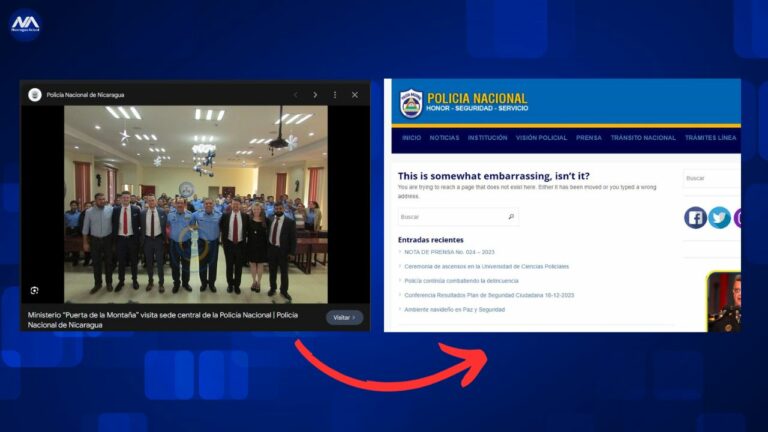Viewport: 768px width, 432px height.
Task: Click the Visitar button
Action: [344, 317]
